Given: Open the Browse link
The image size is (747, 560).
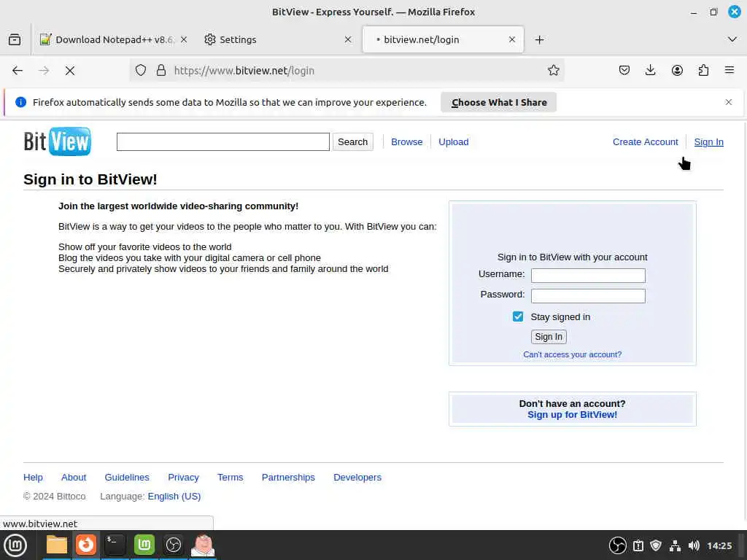Looking at the screenshot, I should [x=407, y=142].
